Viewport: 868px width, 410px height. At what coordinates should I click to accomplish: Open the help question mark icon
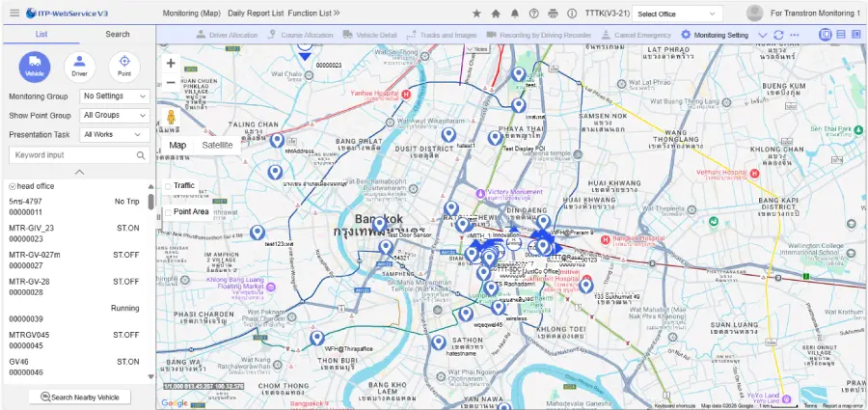[533, 14]
